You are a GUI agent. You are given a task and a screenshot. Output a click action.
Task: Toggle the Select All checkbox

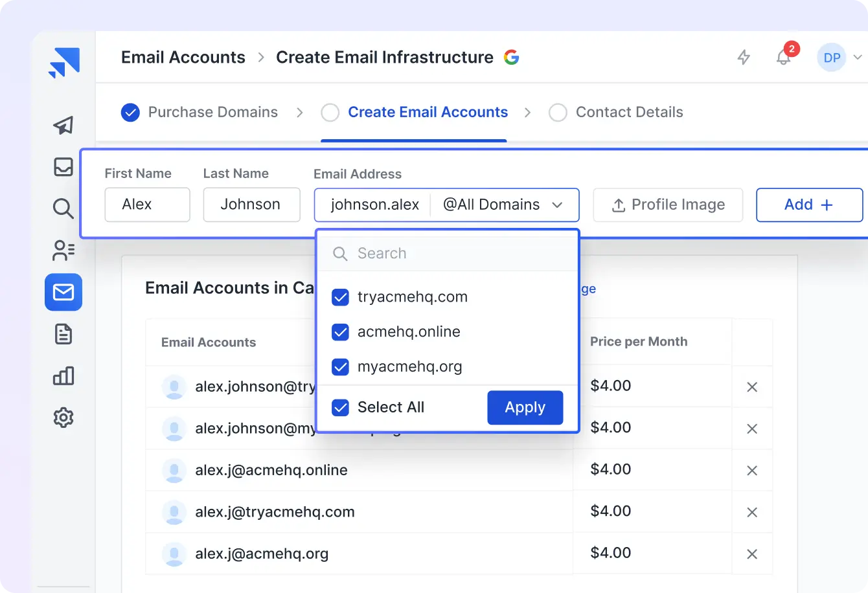pos(340,407)
